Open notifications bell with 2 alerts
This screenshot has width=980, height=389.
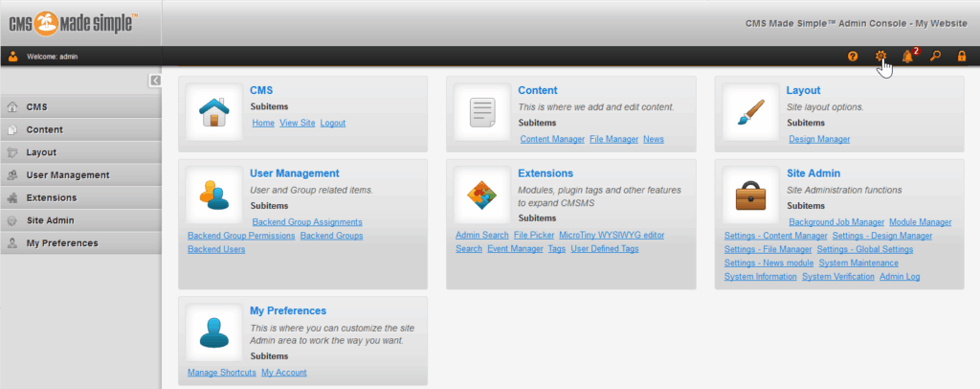[909, 56]
